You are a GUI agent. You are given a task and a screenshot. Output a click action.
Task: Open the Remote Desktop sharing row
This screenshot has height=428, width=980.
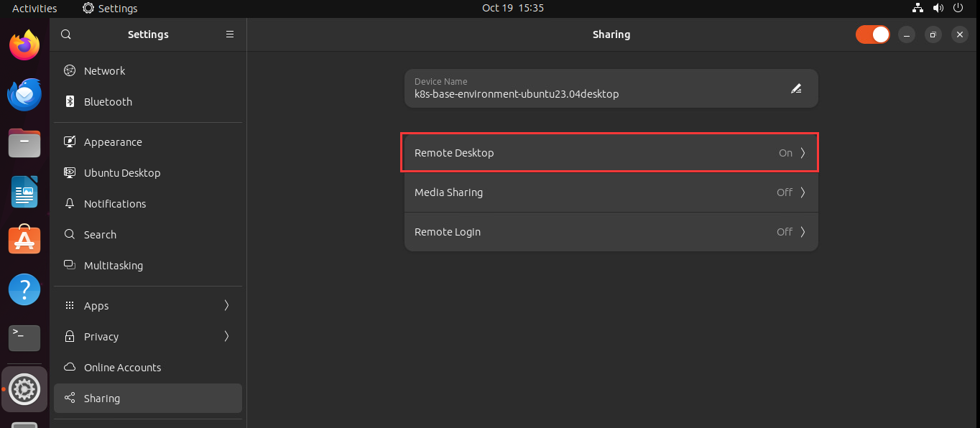click(611, 153)
